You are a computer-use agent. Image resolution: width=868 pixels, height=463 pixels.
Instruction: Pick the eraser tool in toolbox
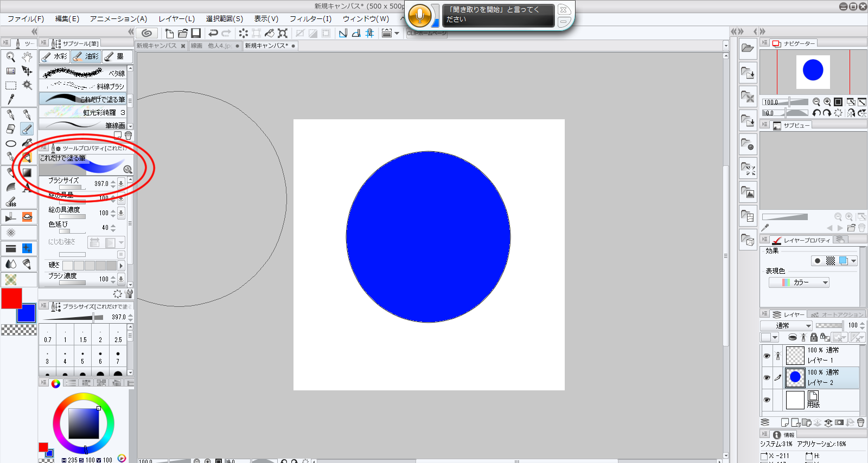coord(10,128)
